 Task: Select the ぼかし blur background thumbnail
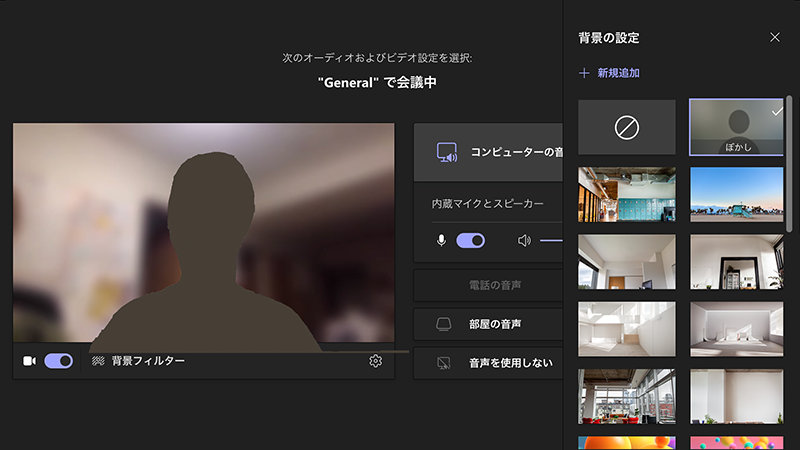[736, 127]
